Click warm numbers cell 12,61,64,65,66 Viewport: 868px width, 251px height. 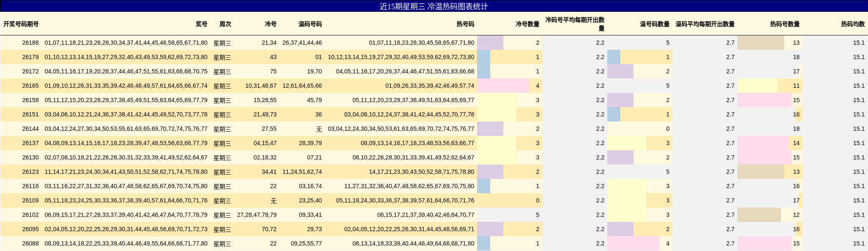pos(302,86)
